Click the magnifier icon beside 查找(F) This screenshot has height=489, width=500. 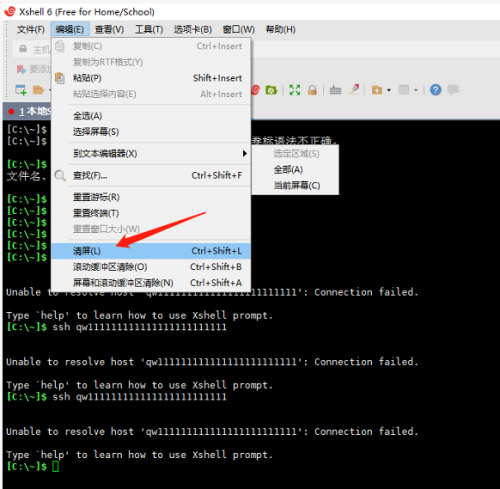tap(60, 175)
